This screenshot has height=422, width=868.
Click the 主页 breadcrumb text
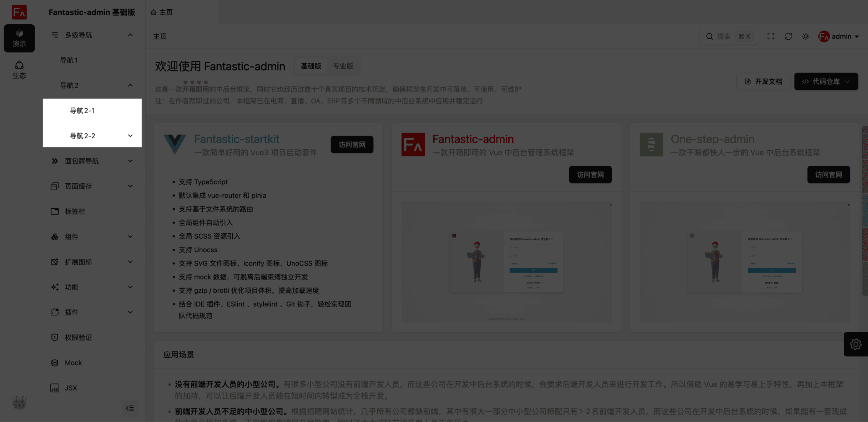160,36
